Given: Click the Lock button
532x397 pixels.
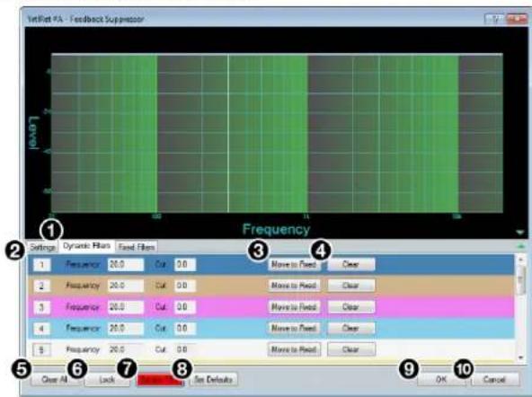Looking at the screenshot, I should click(x=107, y=379).
